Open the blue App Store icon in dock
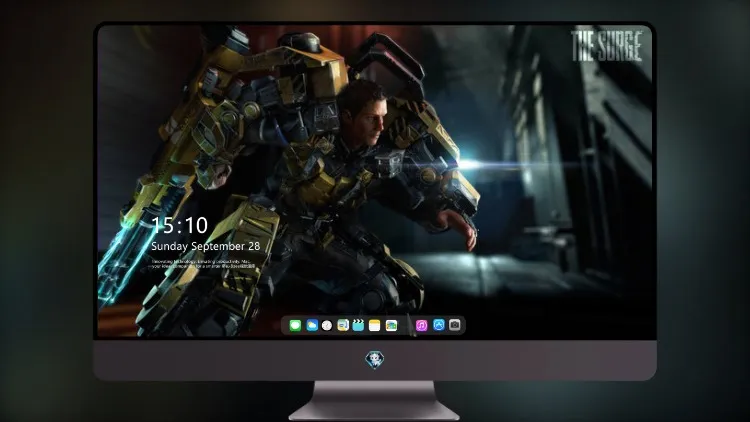 (x=439, y=325)
